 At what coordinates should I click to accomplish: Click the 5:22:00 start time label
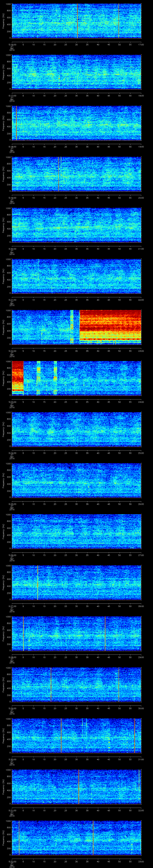(x=12, y=351)
